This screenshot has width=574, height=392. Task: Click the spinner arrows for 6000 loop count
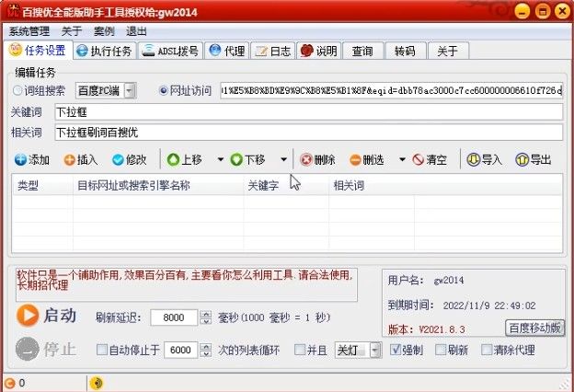(x=206, y=350)
